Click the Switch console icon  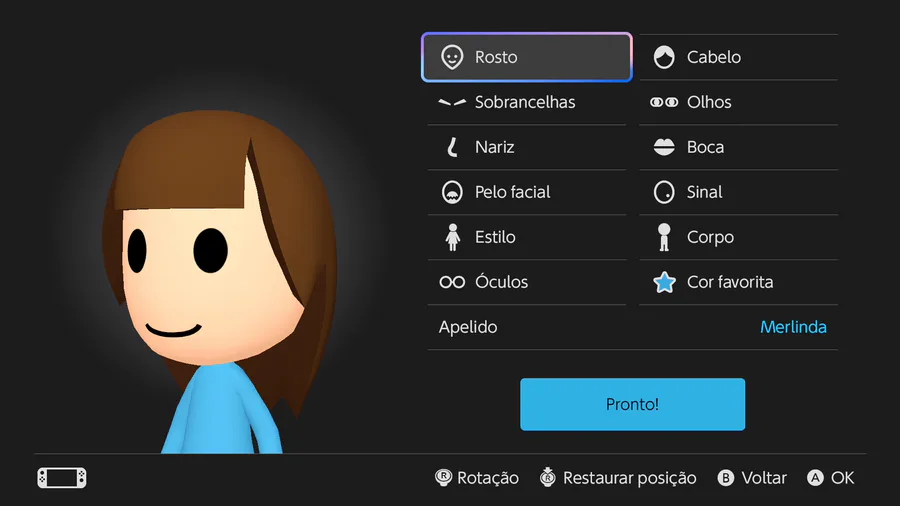pyautogui.click(x=62, y=478)
